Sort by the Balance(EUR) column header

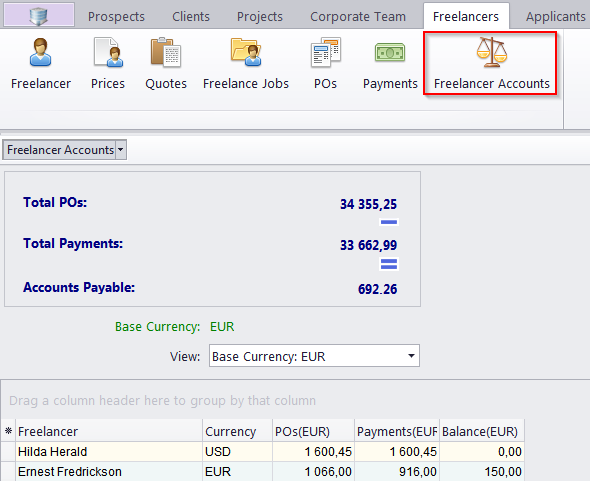point(482,431)
